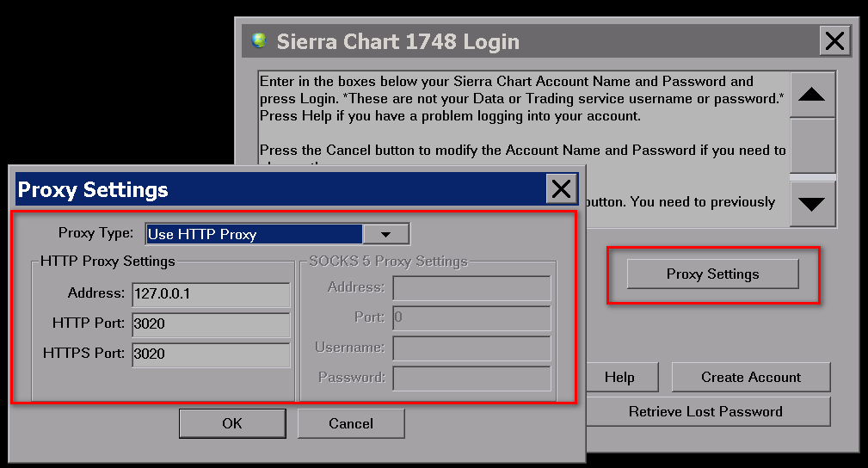Click the SOCKS 5 Proxy Settings group label

tap(388, 261)
